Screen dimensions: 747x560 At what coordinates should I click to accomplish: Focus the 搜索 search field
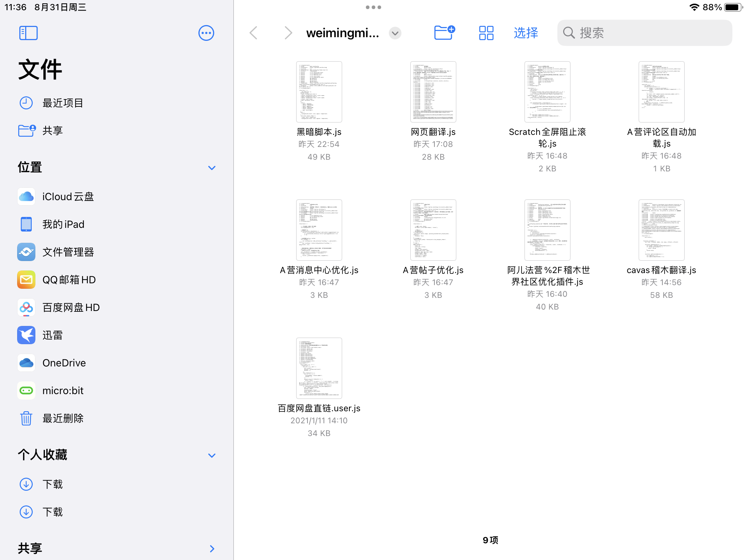point(645,33)
